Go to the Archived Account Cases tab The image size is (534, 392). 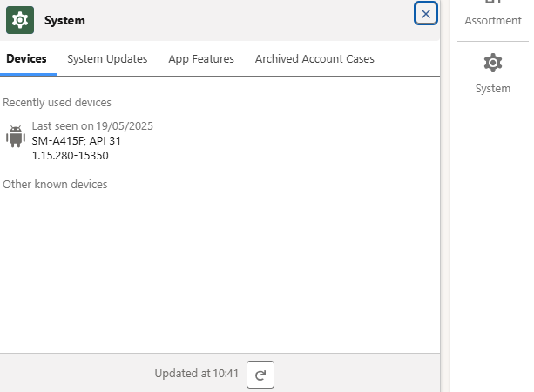pos(314,59)
